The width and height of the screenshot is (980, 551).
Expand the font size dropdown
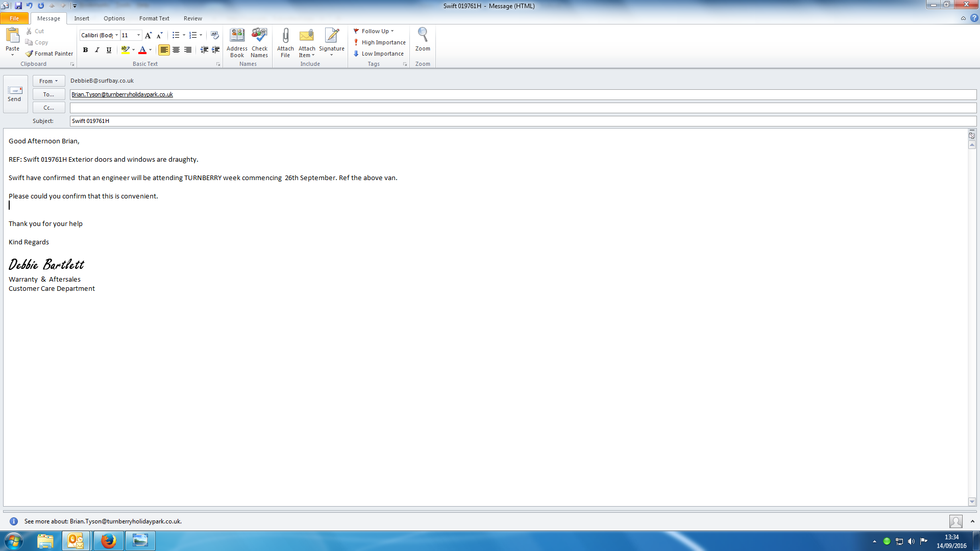pos(138,35)
